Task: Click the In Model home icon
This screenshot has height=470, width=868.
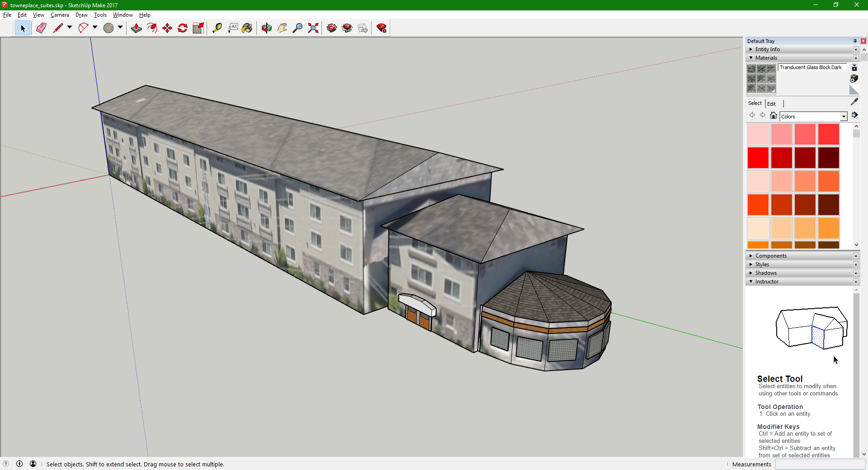Action: pyautogui.click(x=774, y=116)
